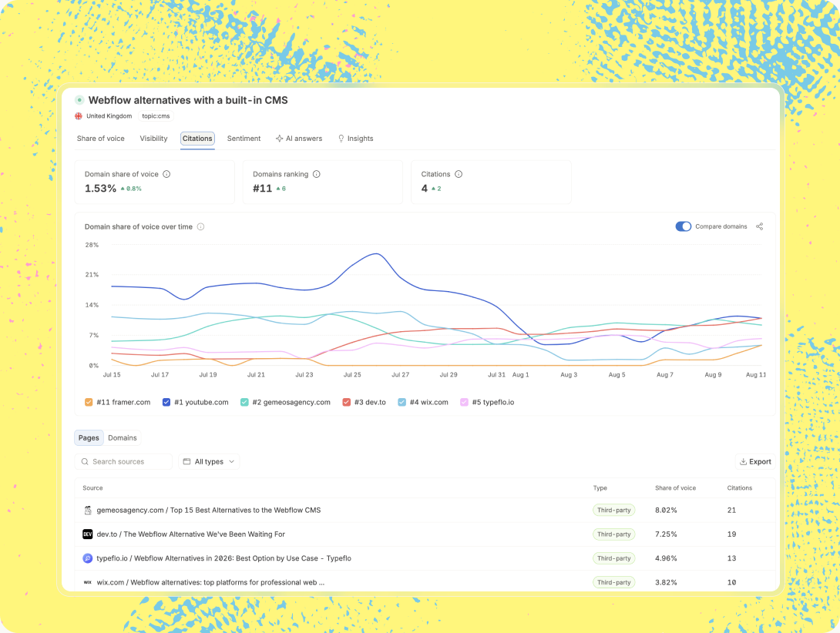Image resolution: width=840 pixels, height=633 pixels.
Task: Click the info icon beside Domain share of voice
Action: pyautogui.click(x=166, y=174)
